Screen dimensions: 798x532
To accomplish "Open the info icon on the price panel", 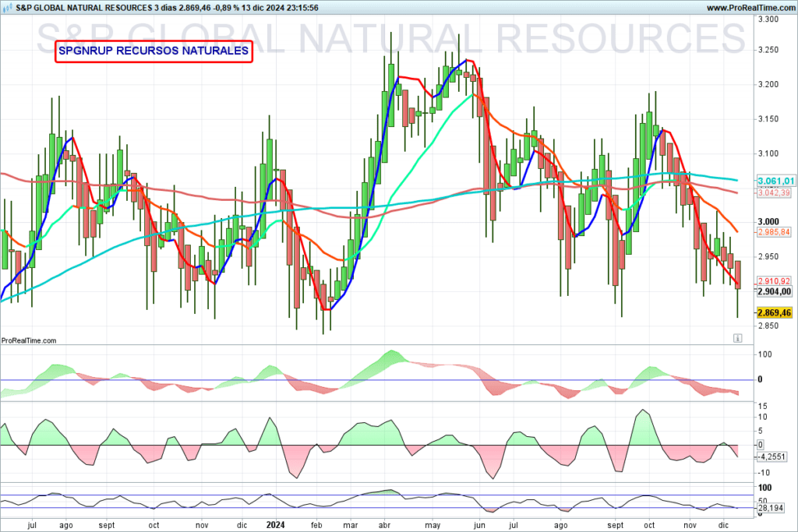I will tap(737, 338).
